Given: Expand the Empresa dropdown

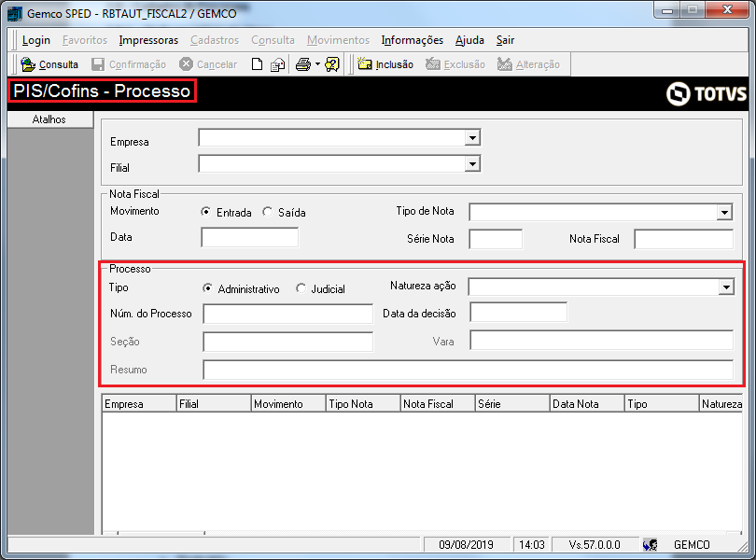Looking at the screenshot, I should click(x=472, y=138).
